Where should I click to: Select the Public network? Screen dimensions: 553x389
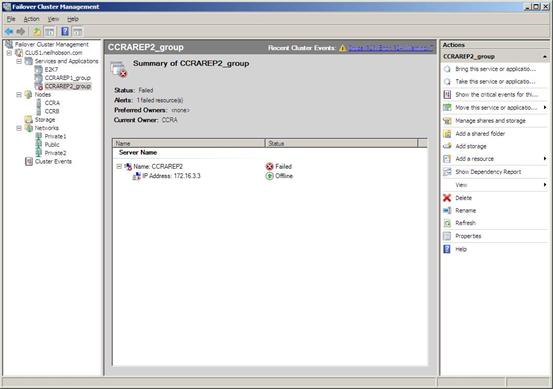coord(52,145)
